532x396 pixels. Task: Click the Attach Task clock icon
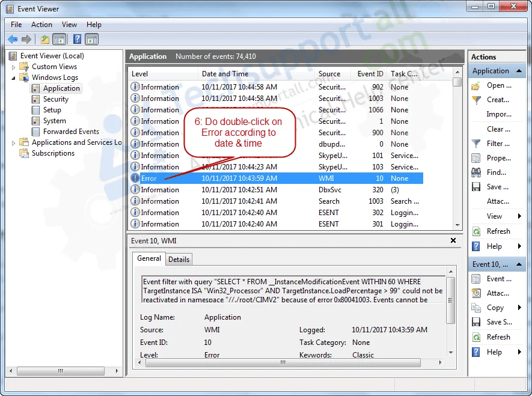tap(476, 293)
